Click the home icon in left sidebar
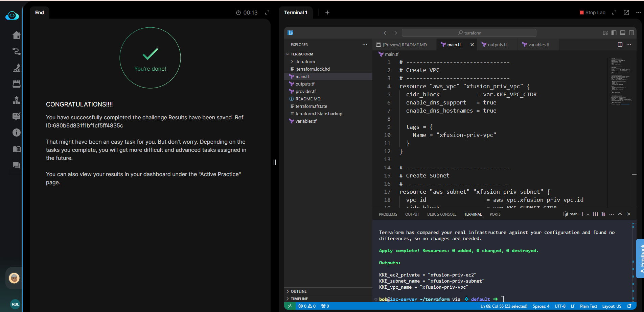The width and height of the screenshot is (644, 312). (x=16, y=35)
